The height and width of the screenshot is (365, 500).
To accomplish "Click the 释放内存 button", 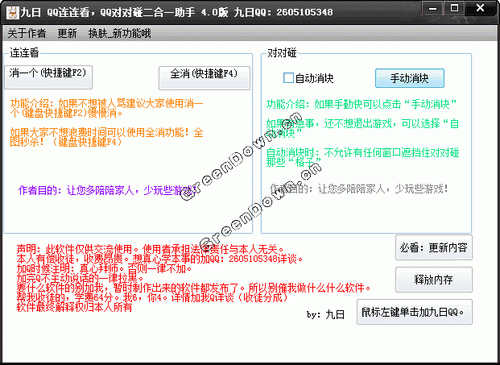I will (x=434, y=280).
